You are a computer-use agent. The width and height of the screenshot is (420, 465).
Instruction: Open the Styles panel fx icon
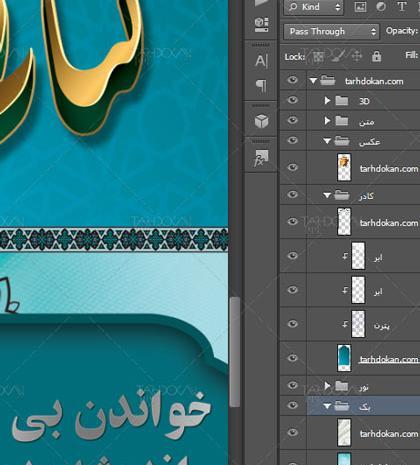261,158
